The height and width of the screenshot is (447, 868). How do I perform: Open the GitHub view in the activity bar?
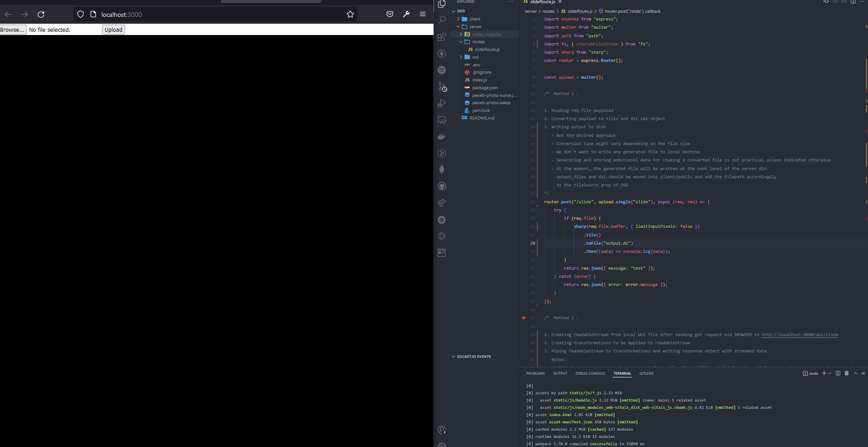[x=442, y=186]
